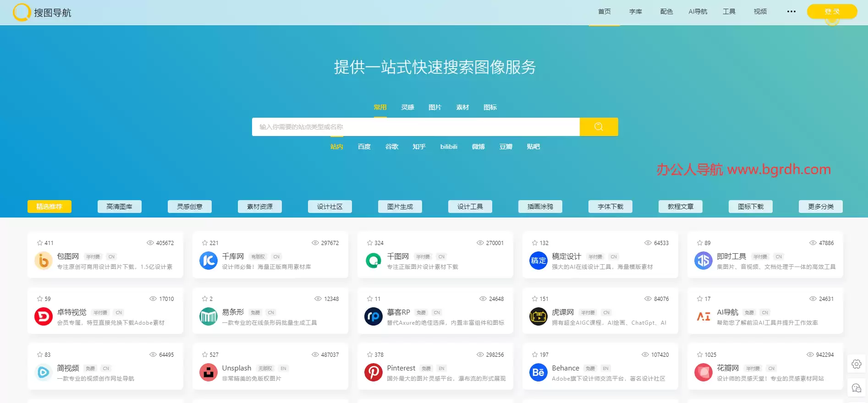Open the 字库 nav item
Viewport: 868px width, 403px height.
coord(636,11)
